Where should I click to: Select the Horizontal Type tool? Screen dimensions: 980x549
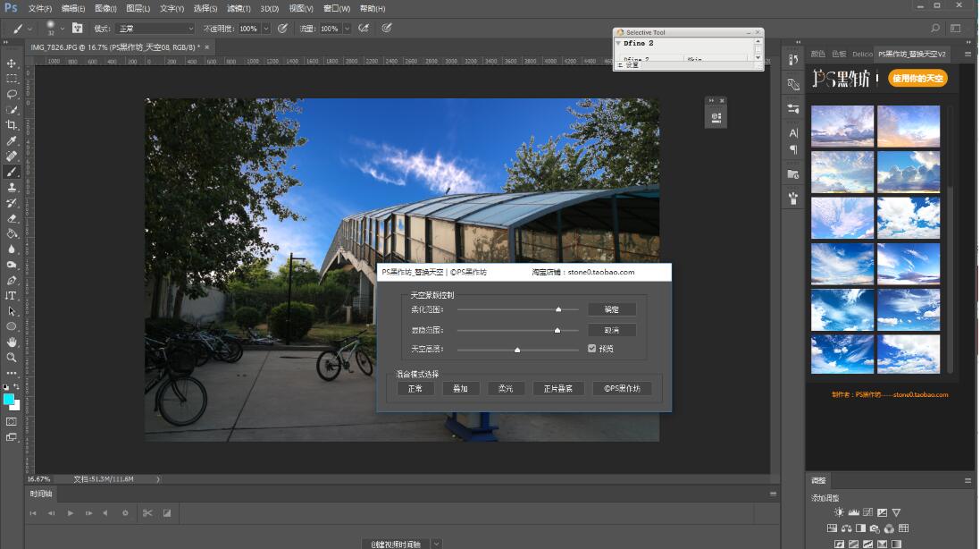click(12, 295)
